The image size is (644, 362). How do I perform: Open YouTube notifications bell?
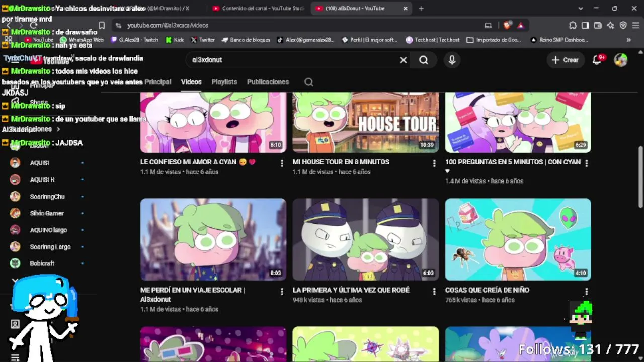(597, 60)
